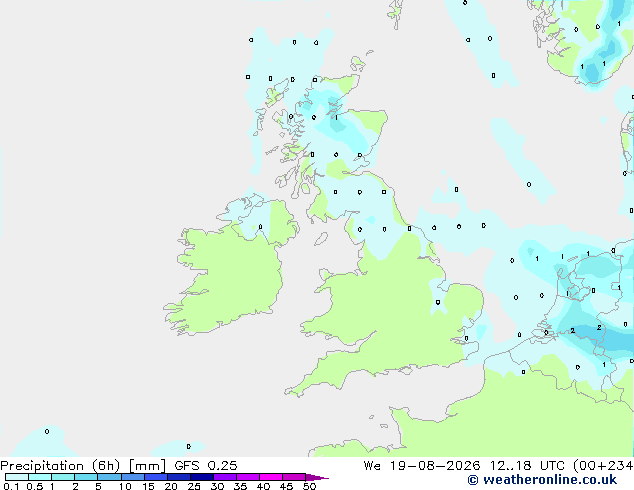Click the legend label '30'

pos(217,486)
